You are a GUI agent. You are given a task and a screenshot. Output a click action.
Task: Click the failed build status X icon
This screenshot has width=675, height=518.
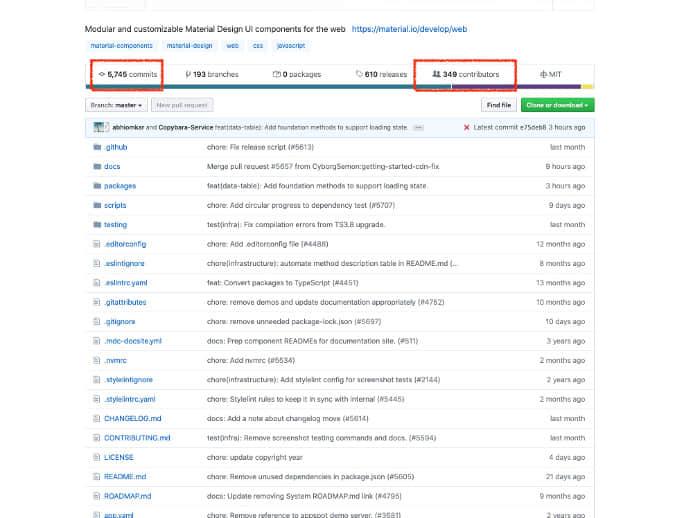tap(466, 128)
